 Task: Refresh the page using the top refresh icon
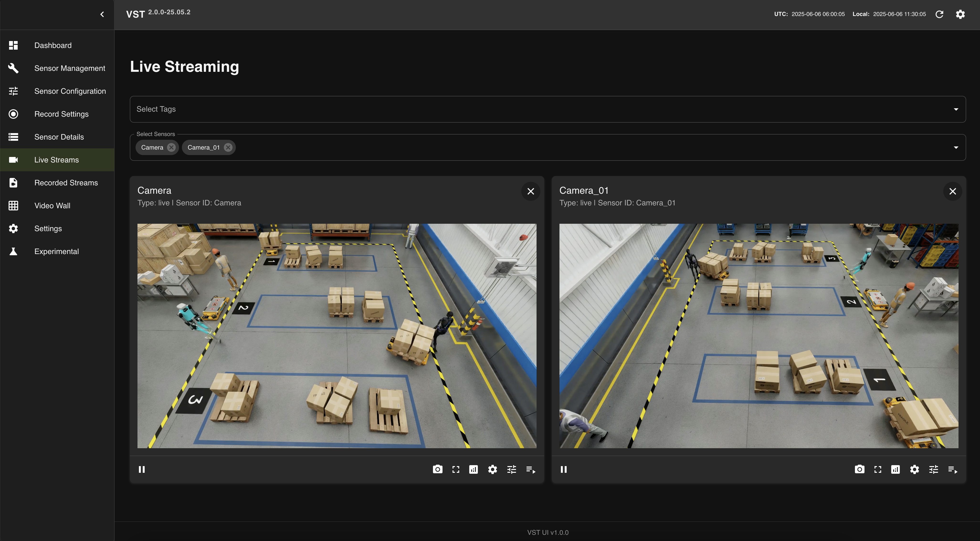pos(940,14)
